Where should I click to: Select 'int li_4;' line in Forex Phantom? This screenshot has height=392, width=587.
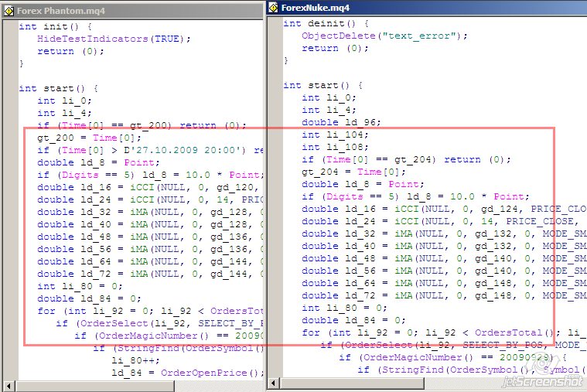click(x=64, y=113)
